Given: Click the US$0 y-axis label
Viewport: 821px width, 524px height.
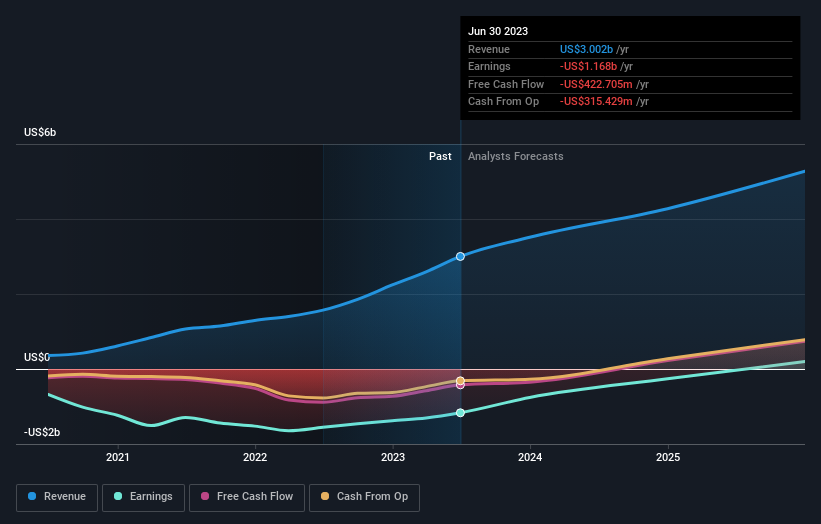Looking at the screenshot, I should point(37,357).
